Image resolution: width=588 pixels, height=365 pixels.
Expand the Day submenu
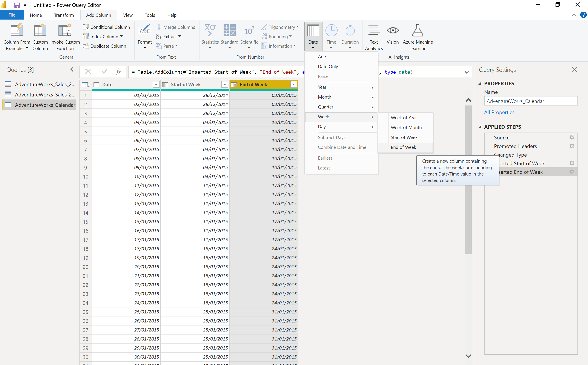[341, 127]
